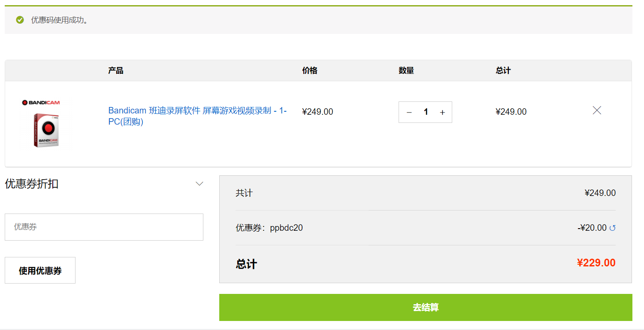Collapse the 优惠券折扣 section chevron

199,184
